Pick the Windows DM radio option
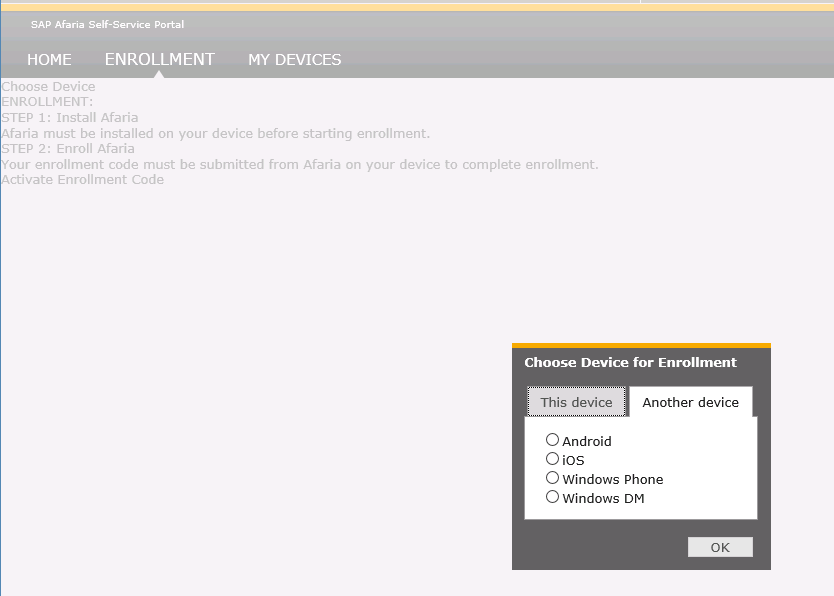 553,497
